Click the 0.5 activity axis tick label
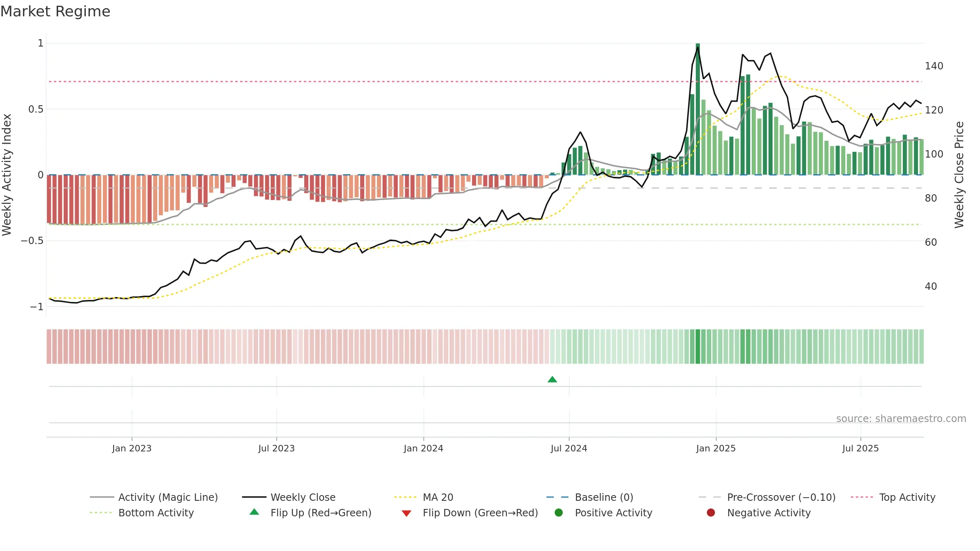The height and width of the screenshot is (551, 980). 36,109
